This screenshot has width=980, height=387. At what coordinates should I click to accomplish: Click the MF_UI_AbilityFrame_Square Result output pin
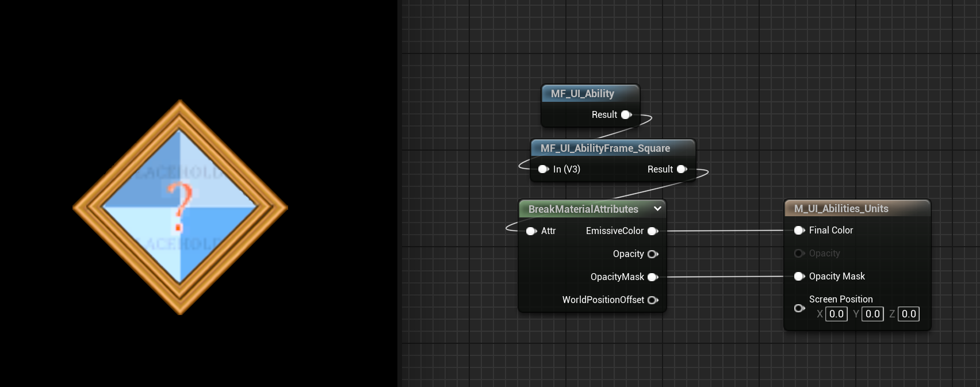(x=682, y=169)
